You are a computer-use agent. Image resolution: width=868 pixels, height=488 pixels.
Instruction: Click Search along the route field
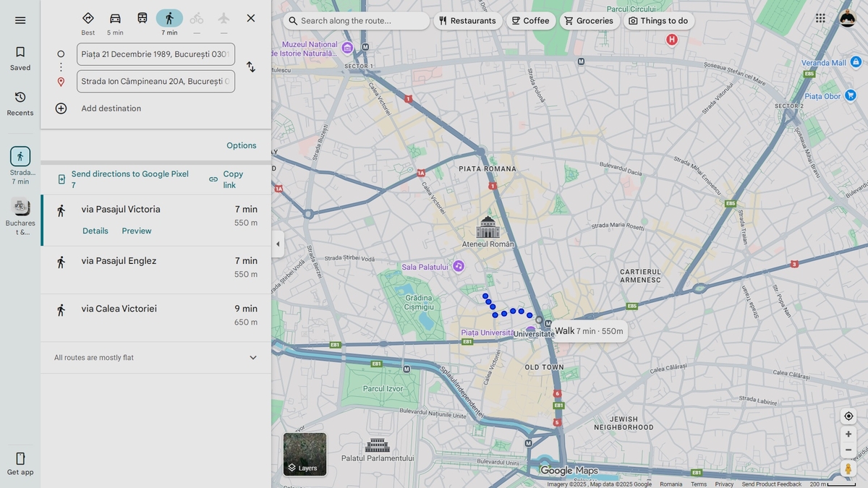point(357,21)
